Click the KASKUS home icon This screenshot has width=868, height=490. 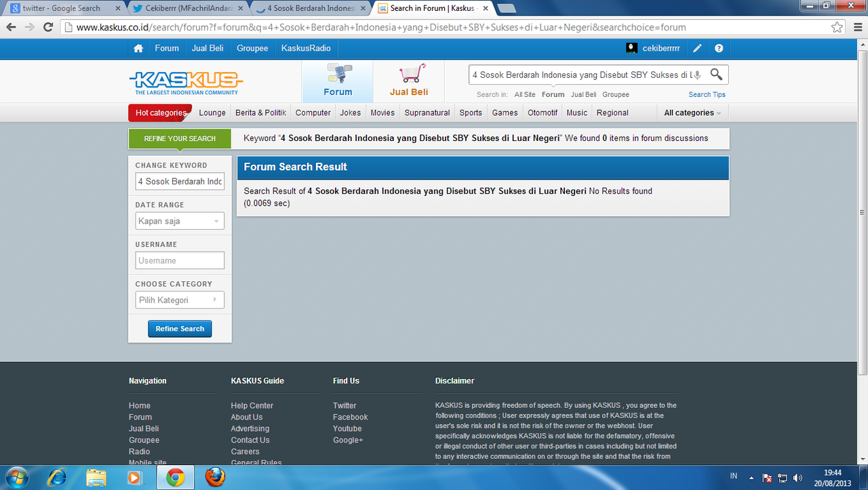pos(138,49)
